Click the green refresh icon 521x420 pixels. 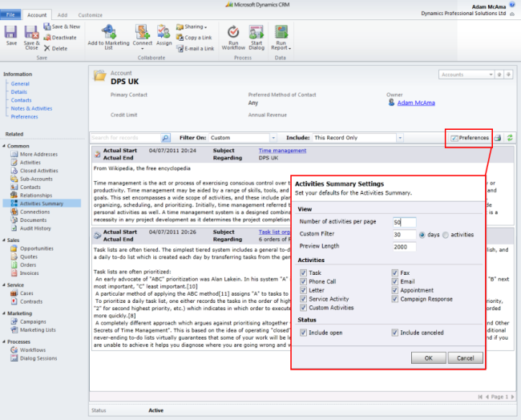point(509,138)
